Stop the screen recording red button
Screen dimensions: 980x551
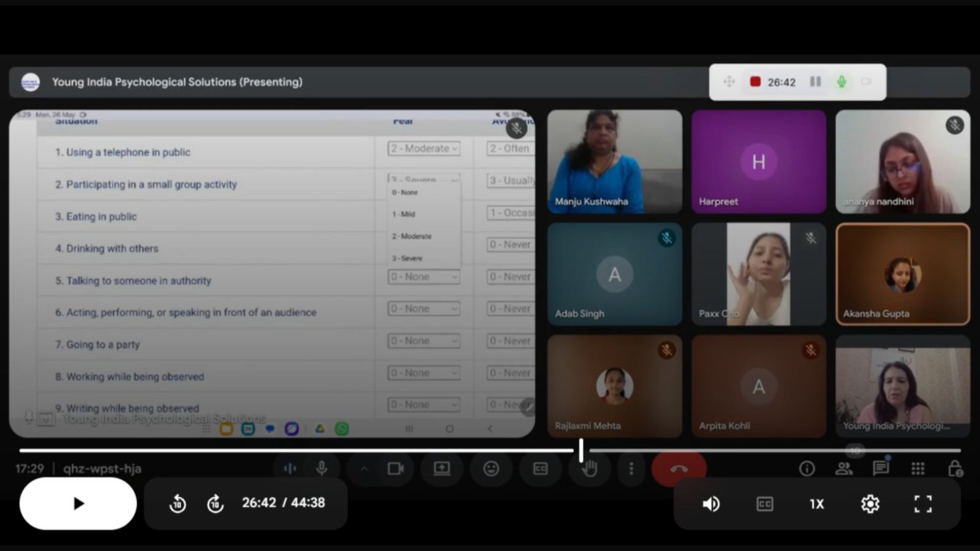(x=755, y=81)
